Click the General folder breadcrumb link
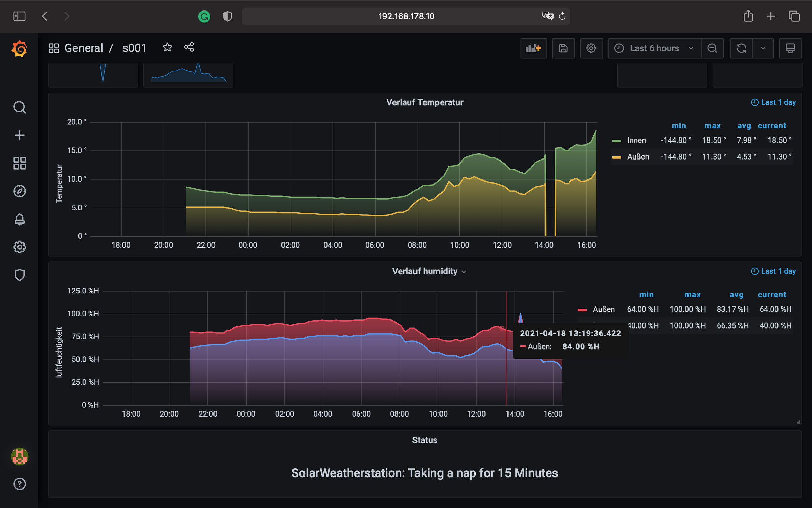Screen dimensions: 812x508 point(84,48)
